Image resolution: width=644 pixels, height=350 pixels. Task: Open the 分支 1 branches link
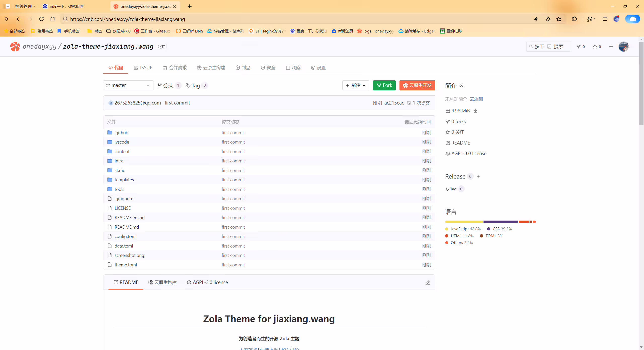pos(169,85)
